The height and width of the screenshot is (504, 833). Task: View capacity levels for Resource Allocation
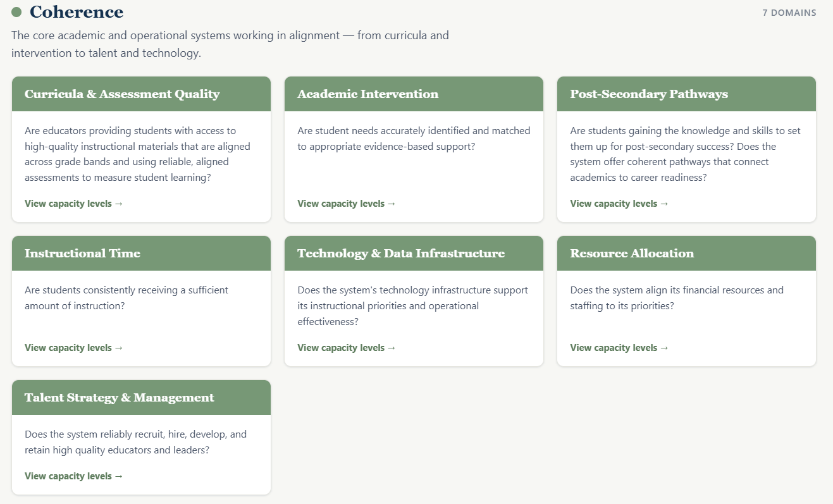point(619,348)
